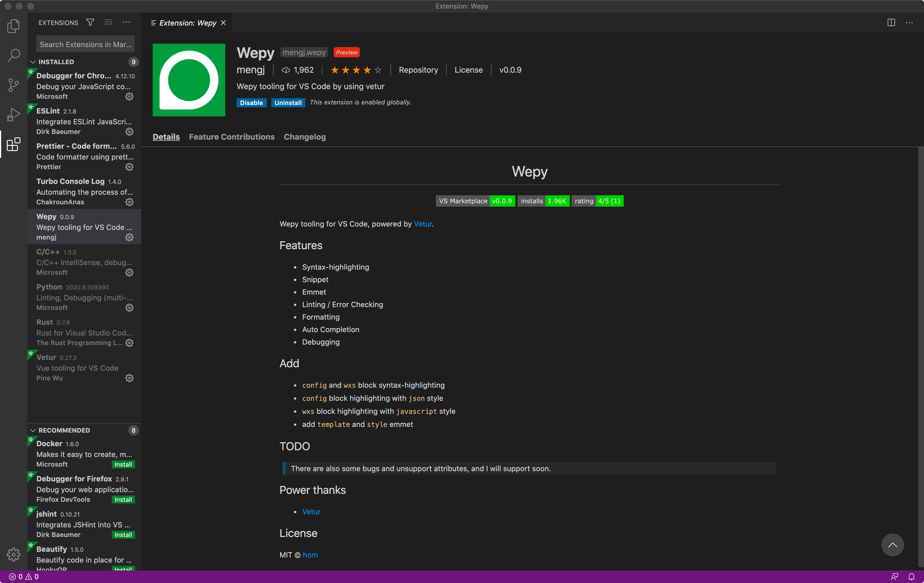This screenshot has width=924, height=583.
Task: Switch to the Feature Contributions tab
Action: click(x=231, y=137)
